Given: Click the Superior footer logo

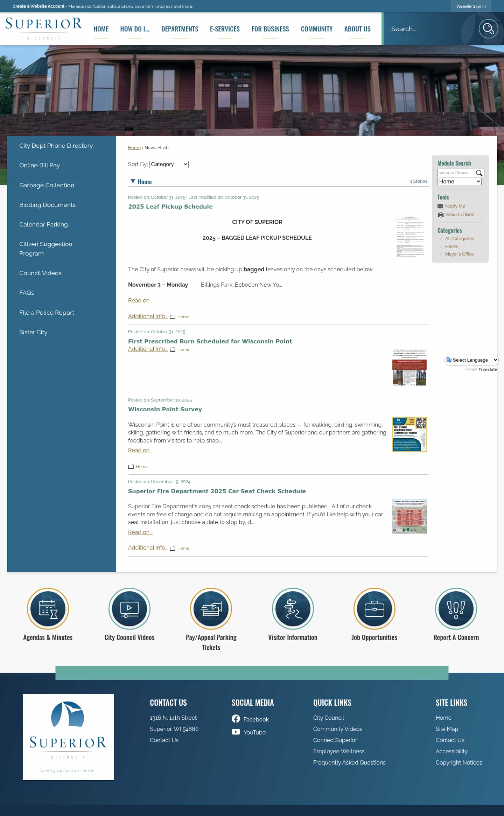Looking at the screenshot, I should tap(68, 737).
